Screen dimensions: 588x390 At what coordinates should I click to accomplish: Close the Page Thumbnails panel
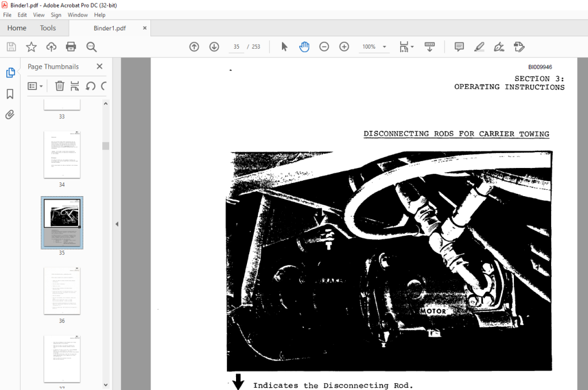click(x=99, y=67)
